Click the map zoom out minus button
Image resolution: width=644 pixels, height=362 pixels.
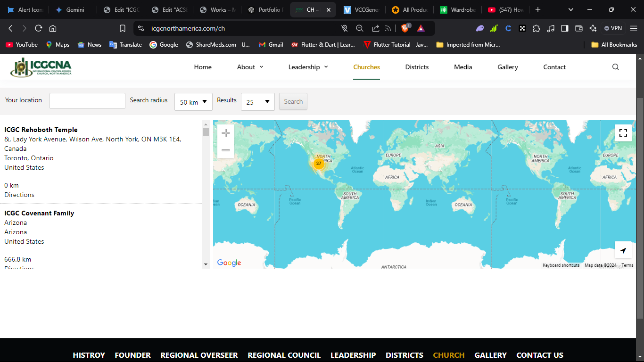(225, 150)
